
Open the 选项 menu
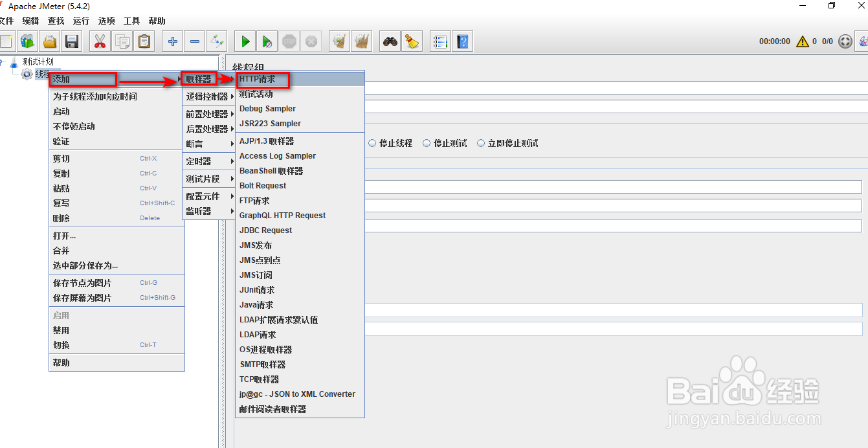click(x=107, y=21)
